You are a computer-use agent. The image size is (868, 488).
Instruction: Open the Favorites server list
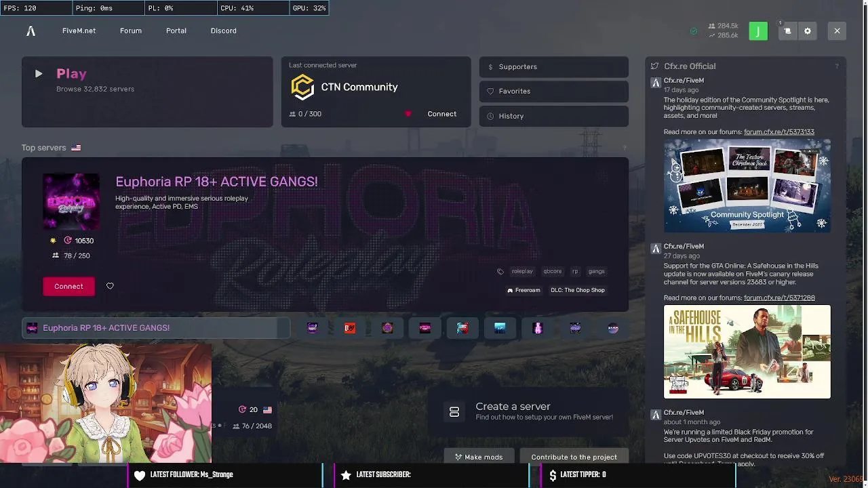coord(554,91)
